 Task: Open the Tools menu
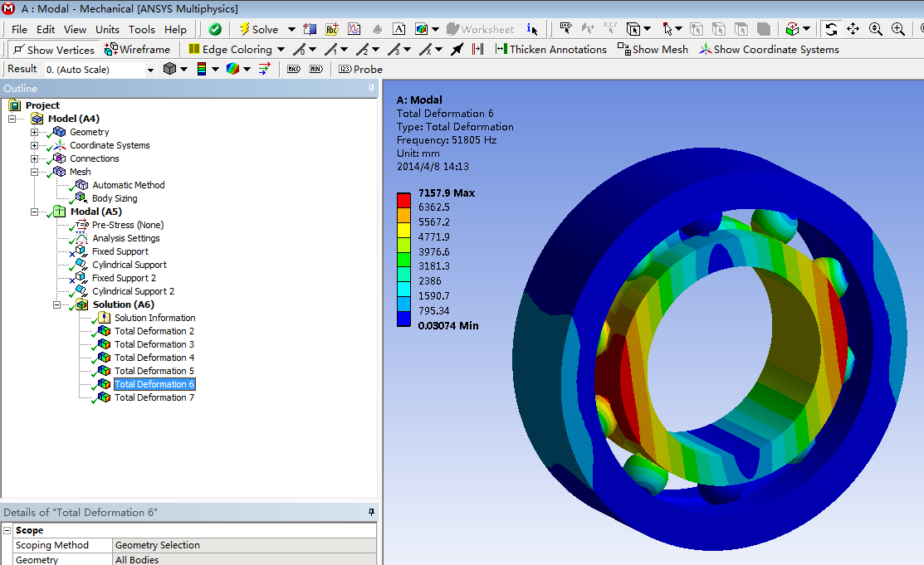[141, 29]
